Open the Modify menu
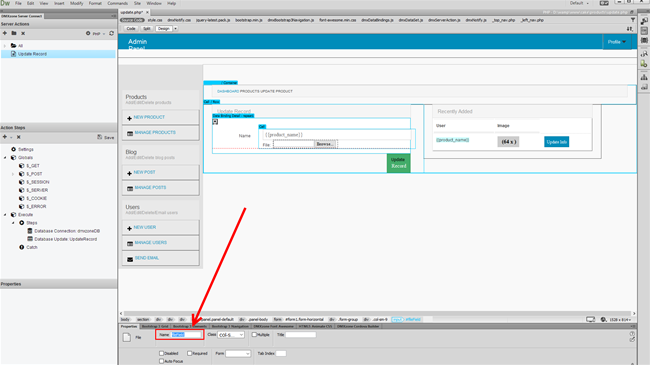The width and height of the screenshot is (650, 365). (77, 3)
